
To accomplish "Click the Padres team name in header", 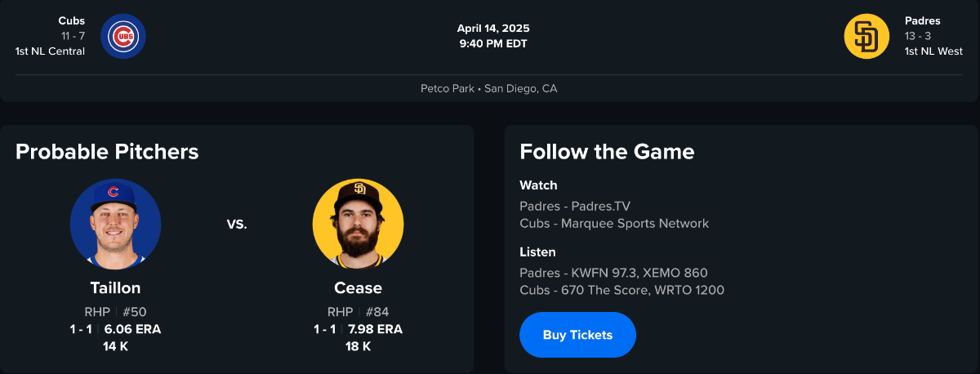I will click(x=922, y=20).
